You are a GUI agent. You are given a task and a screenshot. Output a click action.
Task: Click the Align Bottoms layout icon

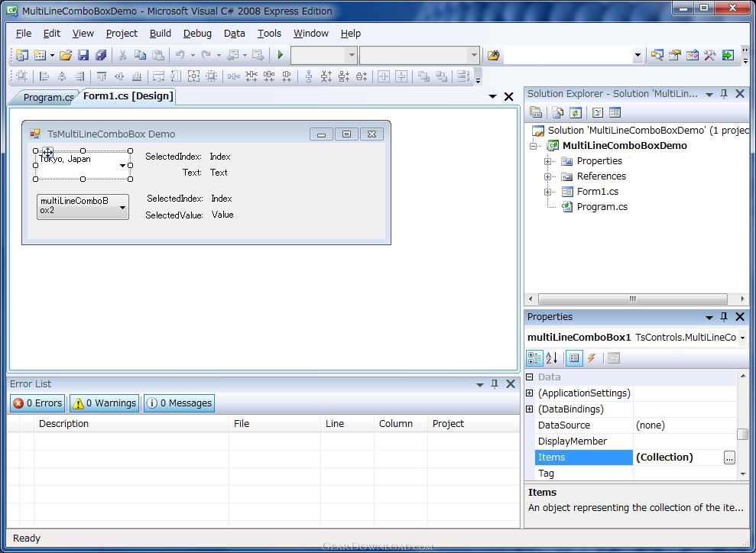(137, 76)
